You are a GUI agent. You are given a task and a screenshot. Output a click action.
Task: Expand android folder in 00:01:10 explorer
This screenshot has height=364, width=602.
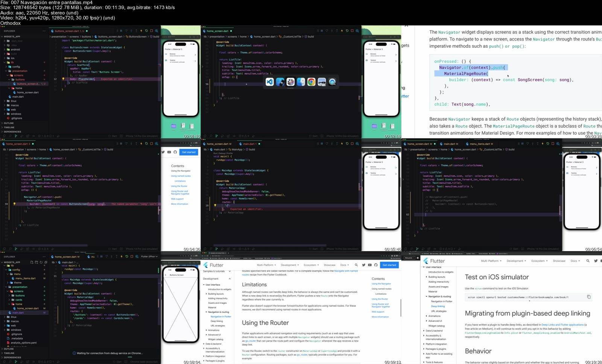click(15, 49)
